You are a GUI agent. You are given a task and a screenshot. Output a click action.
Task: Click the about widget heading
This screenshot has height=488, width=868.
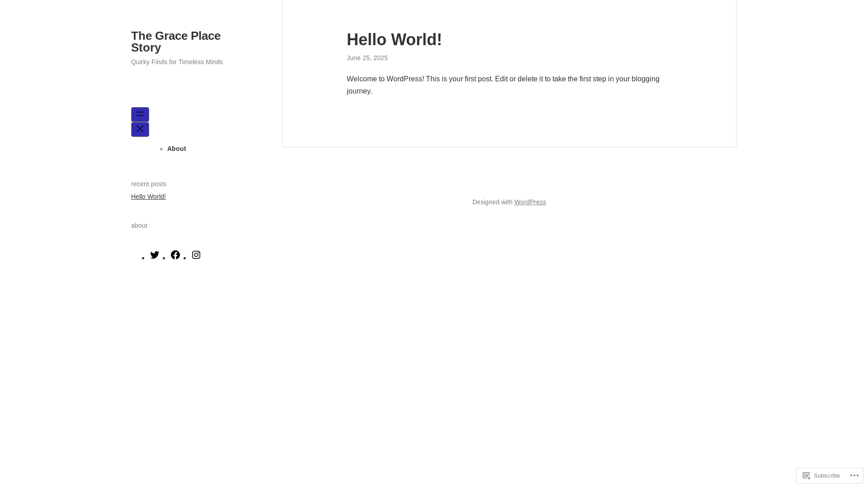(139, 225)
